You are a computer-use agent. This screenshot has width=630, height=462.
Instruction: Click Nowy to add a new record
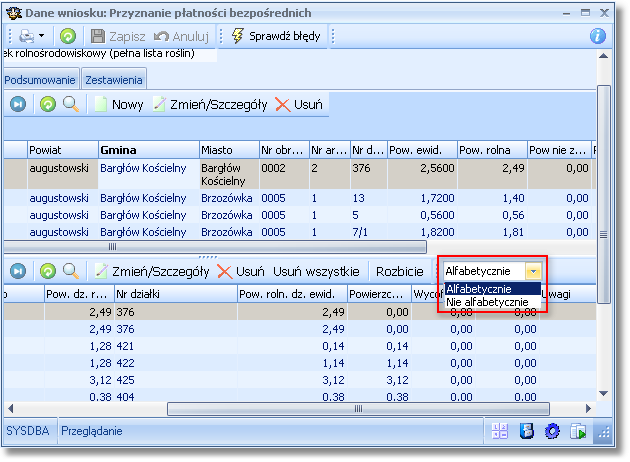pyautogui.click(x=119, y=104)
